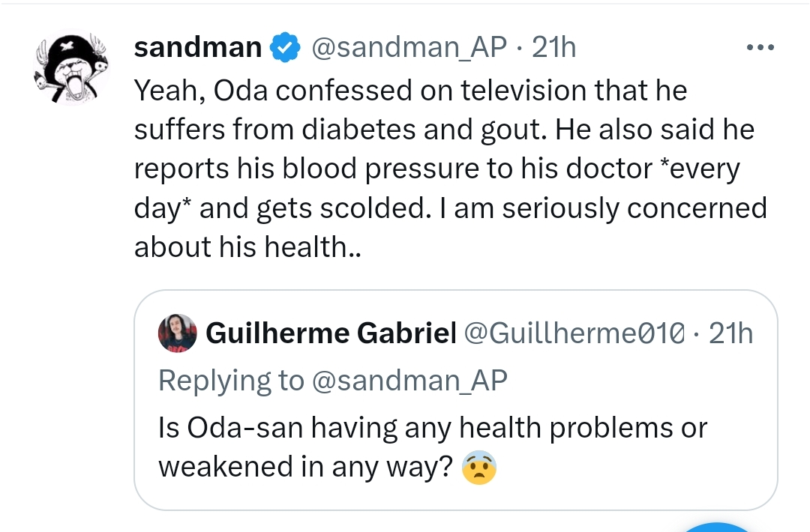Click the "weakened in any way?" text
Screen dimensions: 810x532
click(305, 468)
